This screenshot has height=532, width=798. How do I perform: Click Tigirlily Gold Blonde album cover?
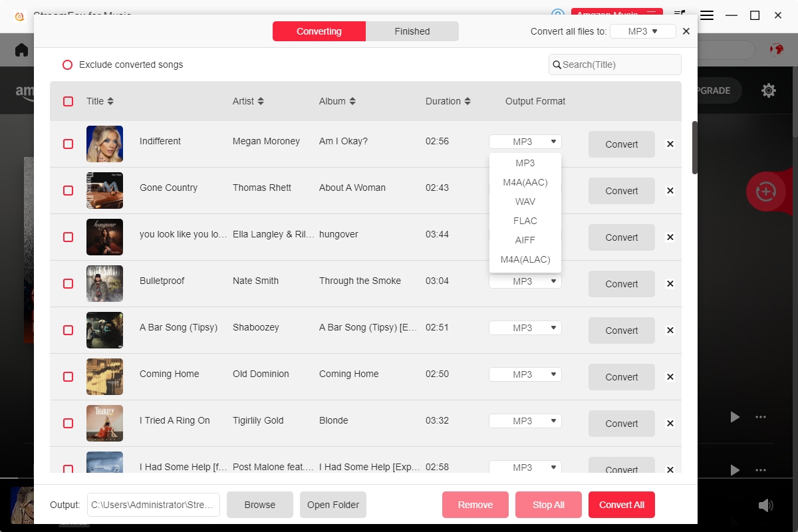[x=104, y=423]
